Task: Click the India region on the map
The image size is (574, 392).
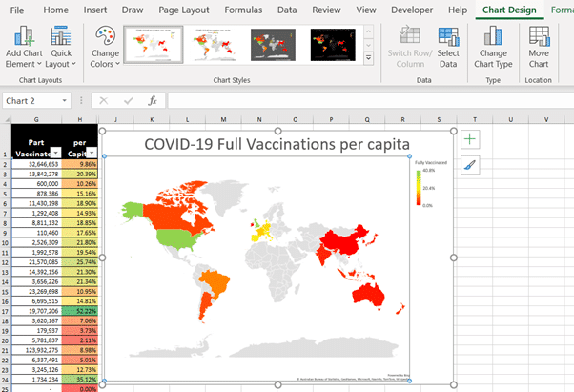Action: click(323, 254)
